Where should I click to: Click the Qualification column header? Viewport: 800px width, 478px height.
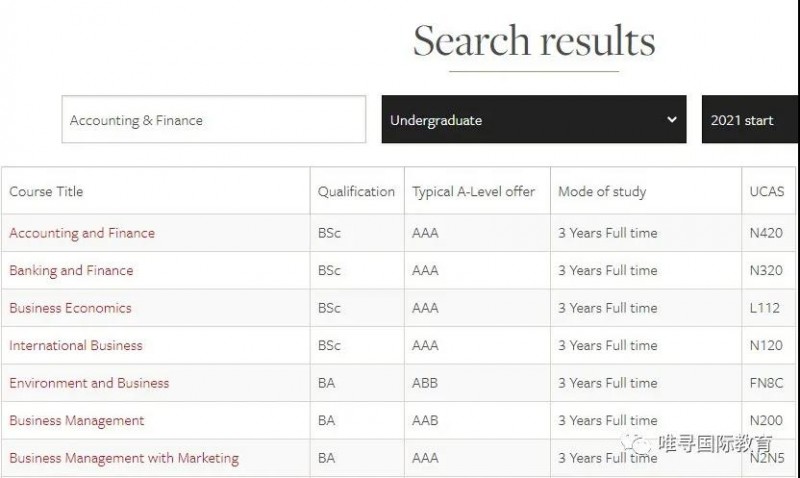[356, 191]
